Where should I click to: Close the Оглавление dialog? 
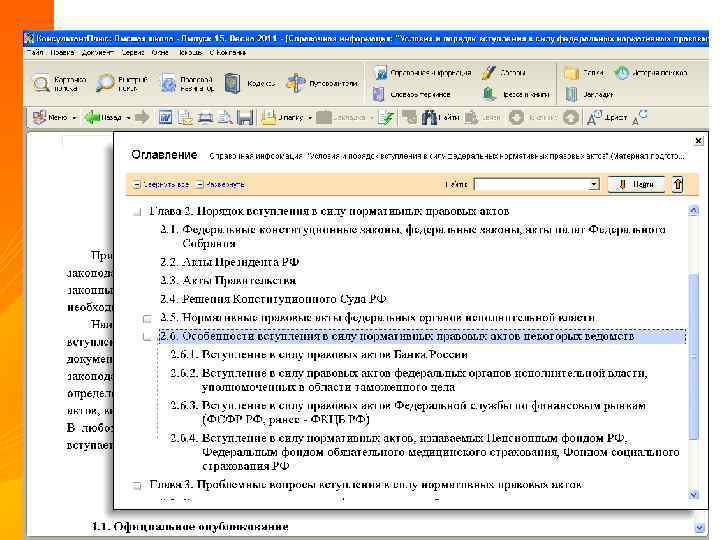tap(698, 141)
